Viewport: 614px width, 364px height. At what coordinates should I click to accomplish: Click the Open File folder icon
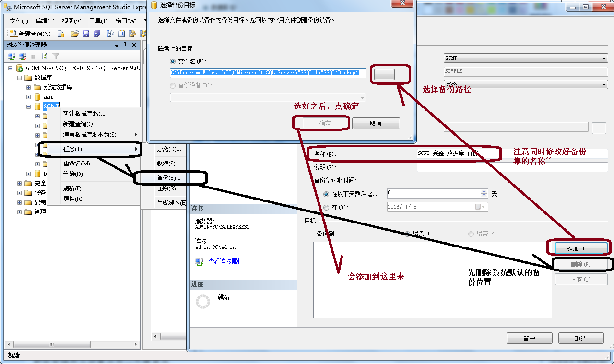pyautogui.click(x=75, y=34)
